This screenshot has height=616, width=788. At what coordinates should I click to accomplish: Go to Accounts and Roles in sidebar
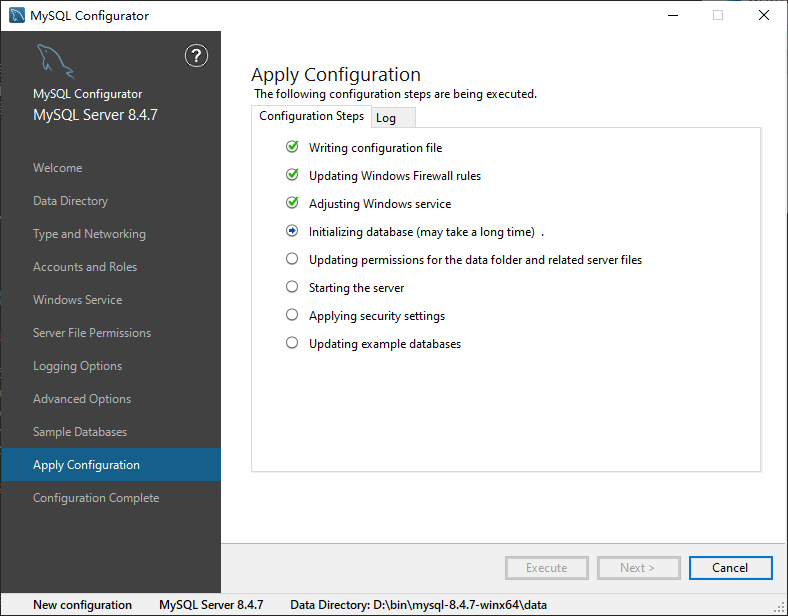tap(85, 267)
